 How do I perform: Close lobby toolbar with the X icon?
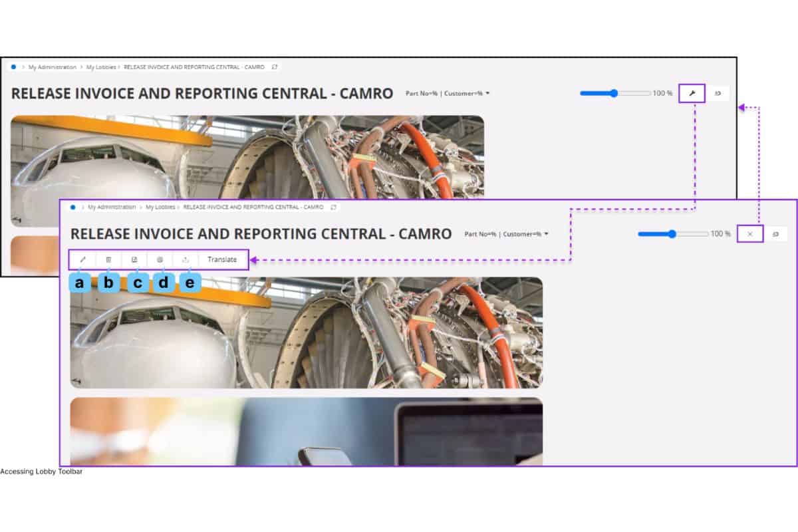pos(750,234)
